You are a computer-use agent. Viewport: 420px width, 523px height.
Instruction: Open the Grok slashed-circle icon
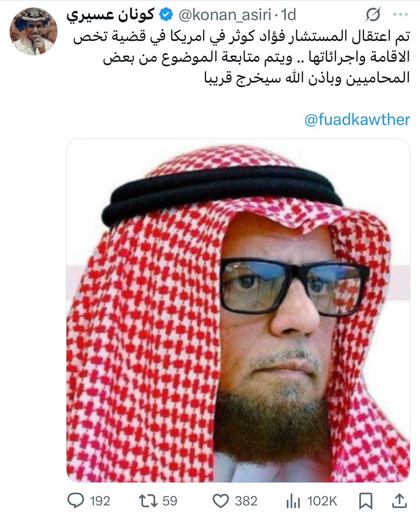[373, 15]
